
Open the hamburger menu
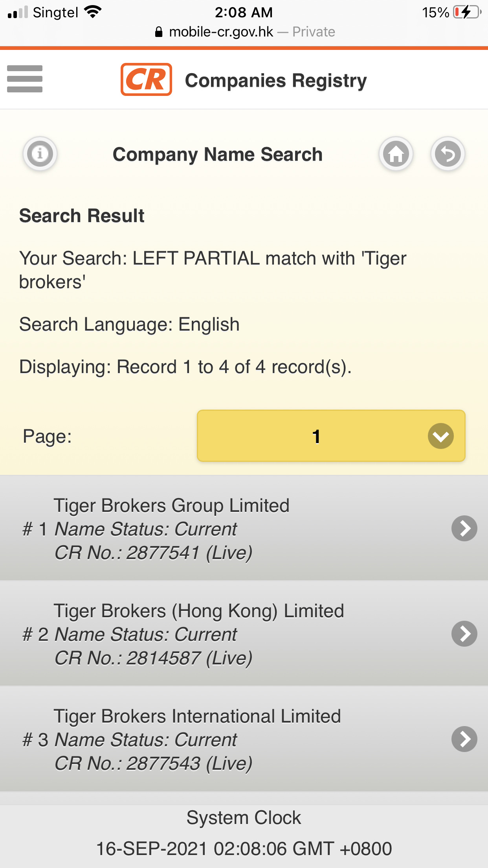25,79
